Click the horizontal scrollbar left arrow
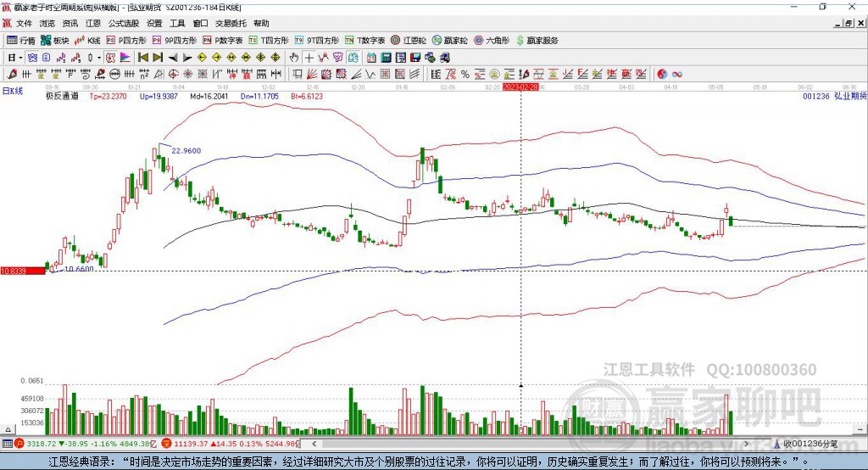Image resolution: width=868 pixels, height=470 pixels. [314, 444]
